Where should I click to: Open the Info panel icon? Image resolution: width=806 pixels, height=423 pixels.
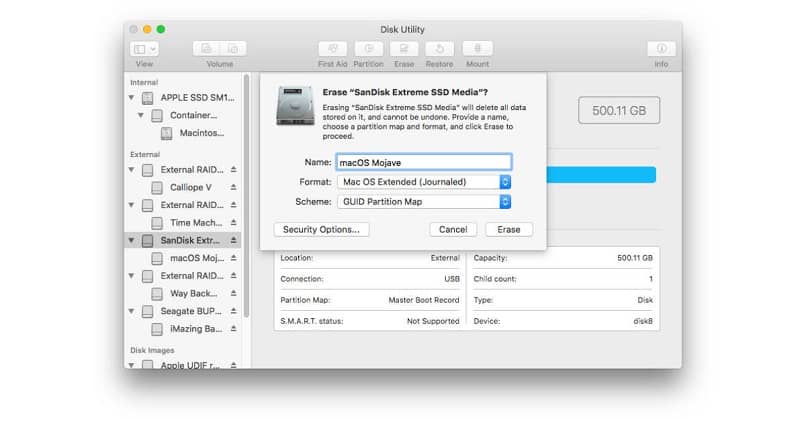(661, 48)
